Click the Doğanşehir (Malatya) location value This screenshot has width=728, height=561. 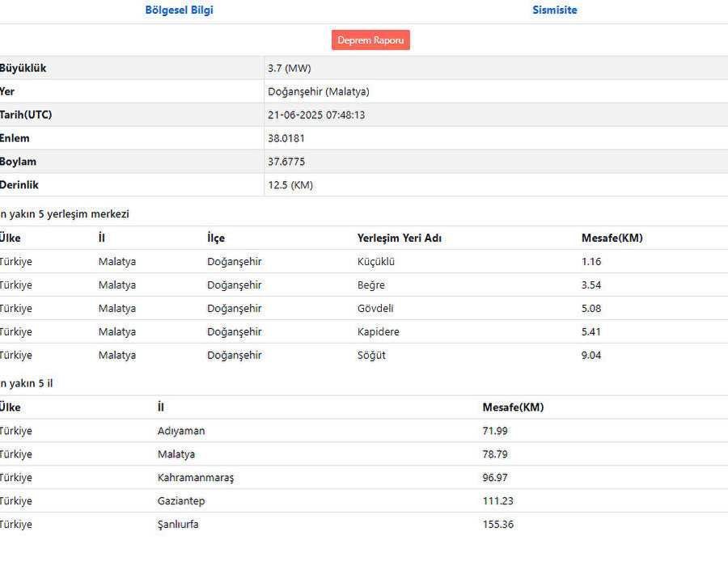pos(318,92)
